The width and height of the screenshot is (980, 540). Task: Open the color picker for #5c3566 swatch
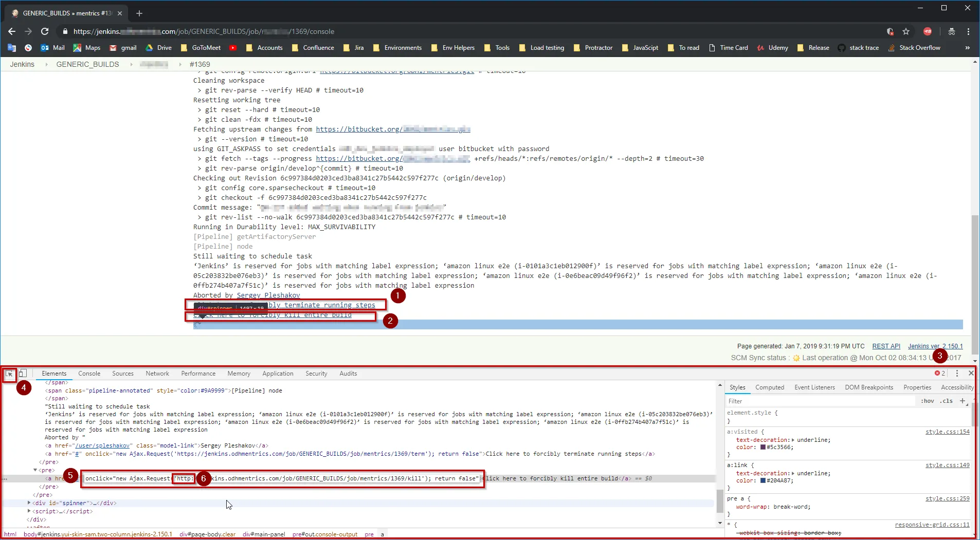click(763, 447)
